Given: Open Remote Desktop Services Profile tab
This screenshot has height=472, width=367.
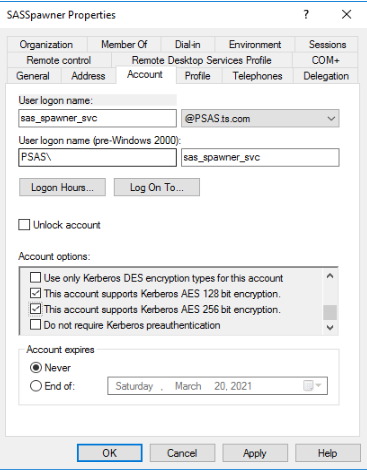Looking at the screenshot, I should (202, 60).
